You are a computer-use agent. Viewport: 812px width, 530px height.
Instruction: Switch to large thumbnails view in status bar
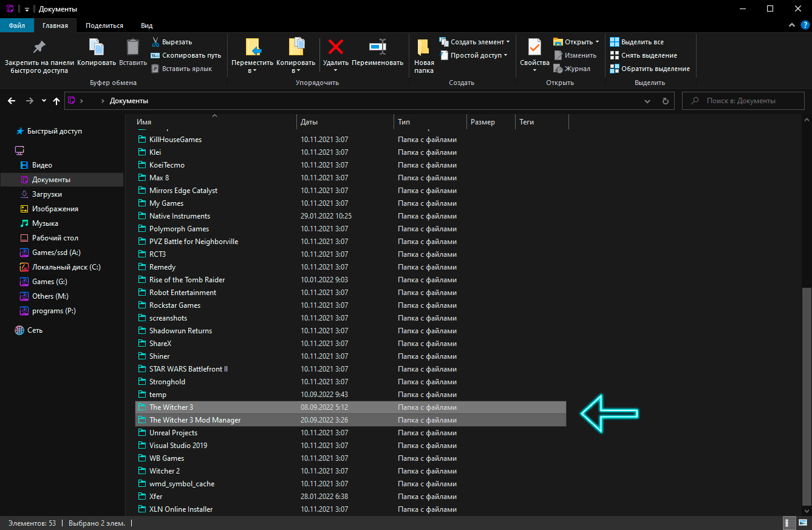coord(803,523)
